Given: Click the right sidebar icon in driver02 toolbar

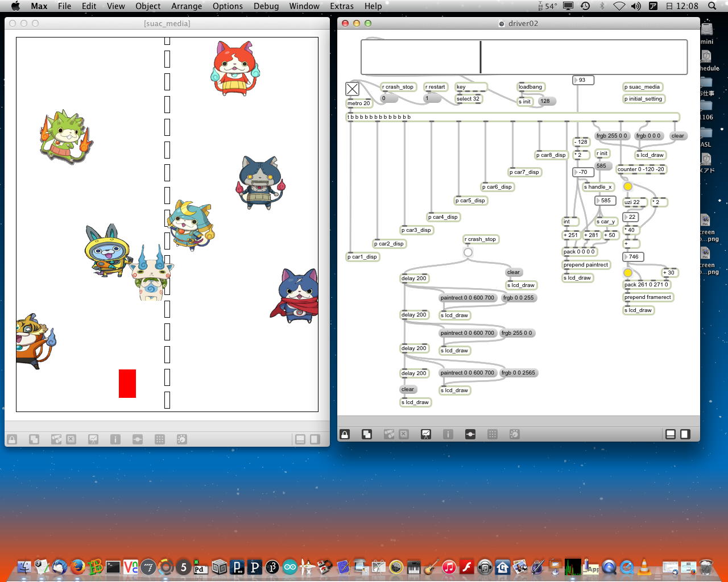Looking at the screenshot, I should point(685,434).
